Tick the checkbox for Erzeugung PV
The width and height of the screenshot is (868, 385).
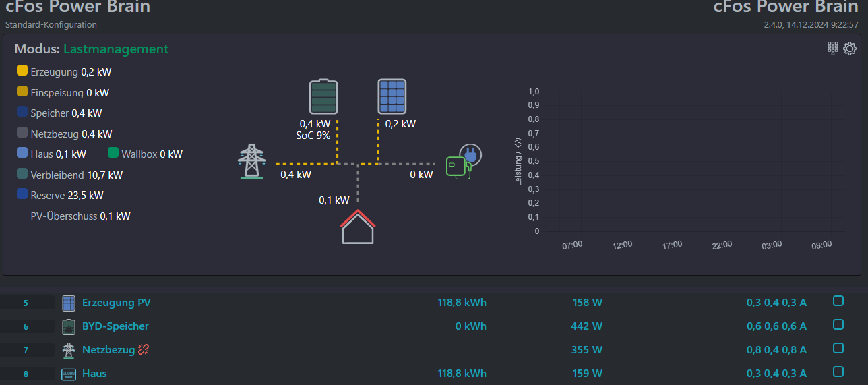point(838,301)
